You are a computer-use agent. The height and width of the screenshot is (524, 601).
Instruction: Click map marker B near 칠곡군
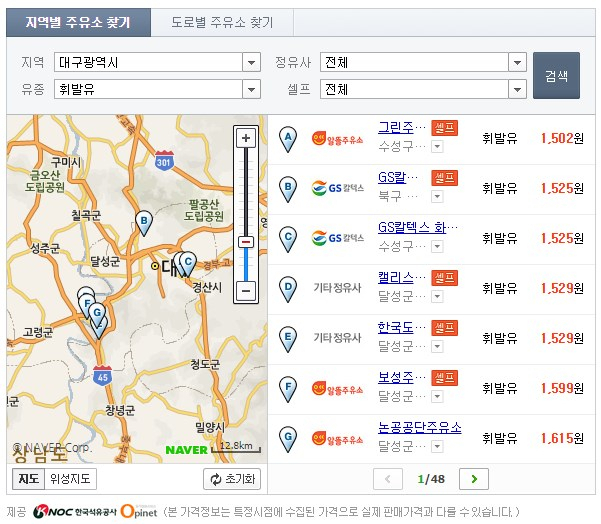pos(144,223)
